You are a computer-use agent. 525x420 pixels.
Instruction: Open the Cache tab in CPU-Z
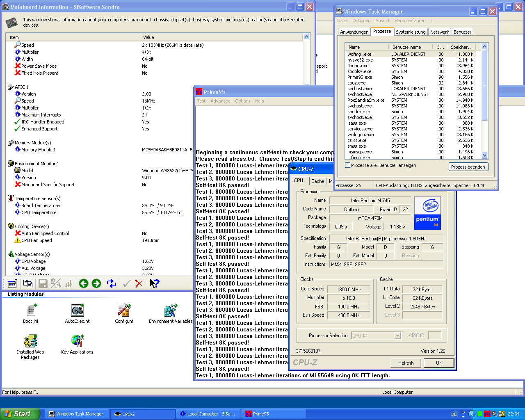(x=317, y=181)
